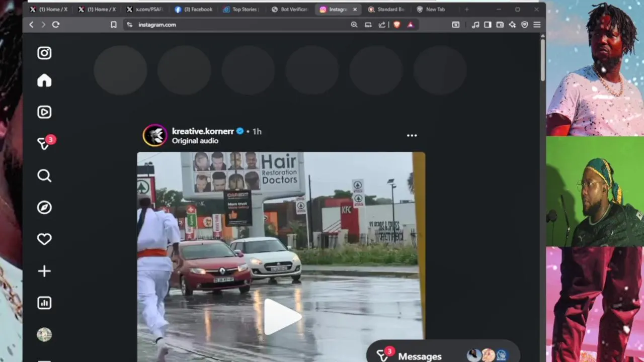Open more options on kreative.kornerr post

412,135
